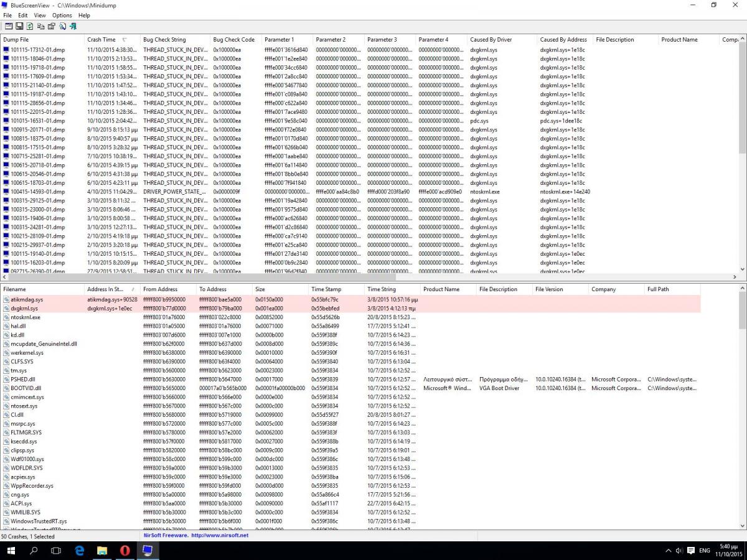The width and height of the screenshot is (747, 560).
Task: Click the Parameter 1 column header
Action: [287, 39]
